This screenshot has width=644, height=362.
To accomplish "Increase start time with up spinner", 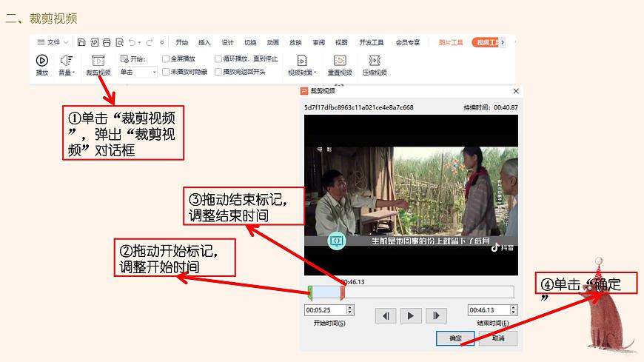I will click(350, 307).
